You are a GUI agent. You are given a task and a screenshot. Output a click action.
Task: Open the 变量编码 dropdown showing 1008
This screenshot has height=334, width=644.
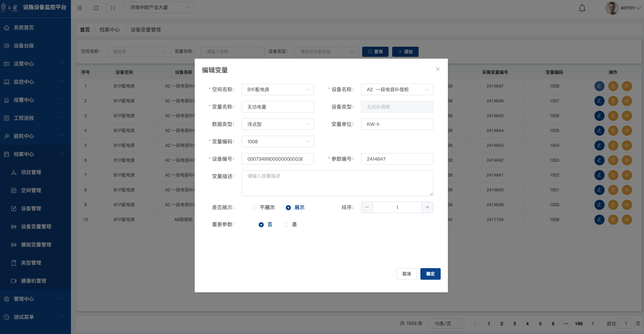[277, 141]
